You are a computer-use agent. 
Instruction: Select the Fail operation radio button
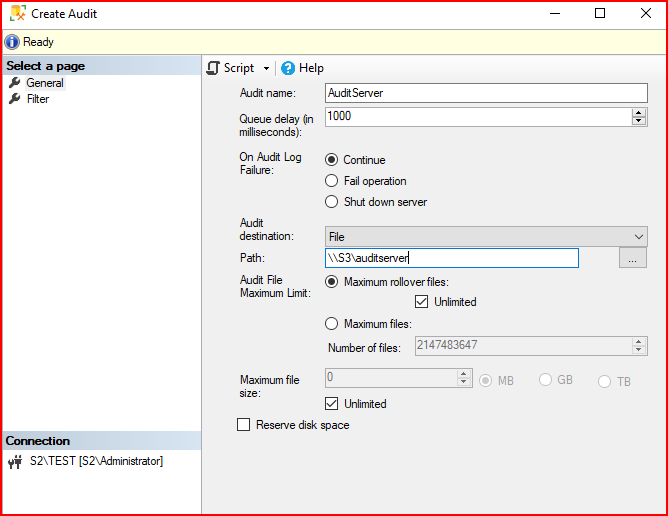point(332,181)
